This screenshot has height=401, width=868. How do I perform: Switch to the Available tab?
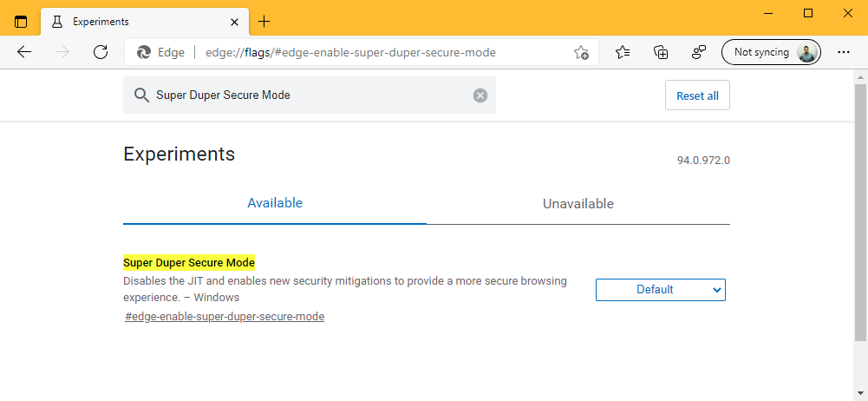click(x=275, y=203)
